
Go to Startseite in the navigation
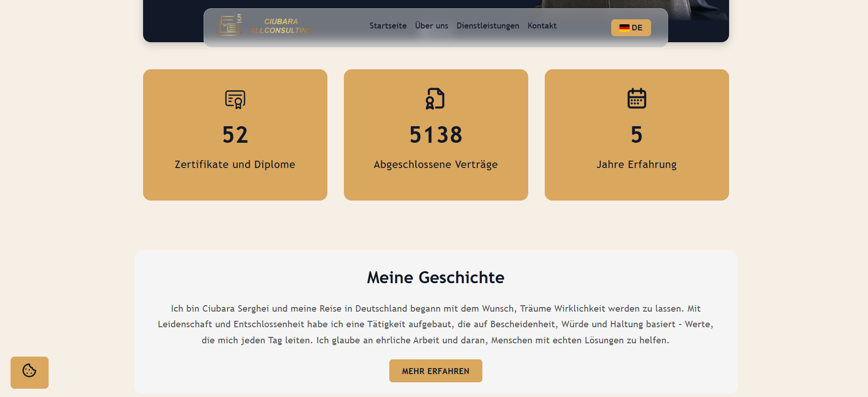click(388, 26)
